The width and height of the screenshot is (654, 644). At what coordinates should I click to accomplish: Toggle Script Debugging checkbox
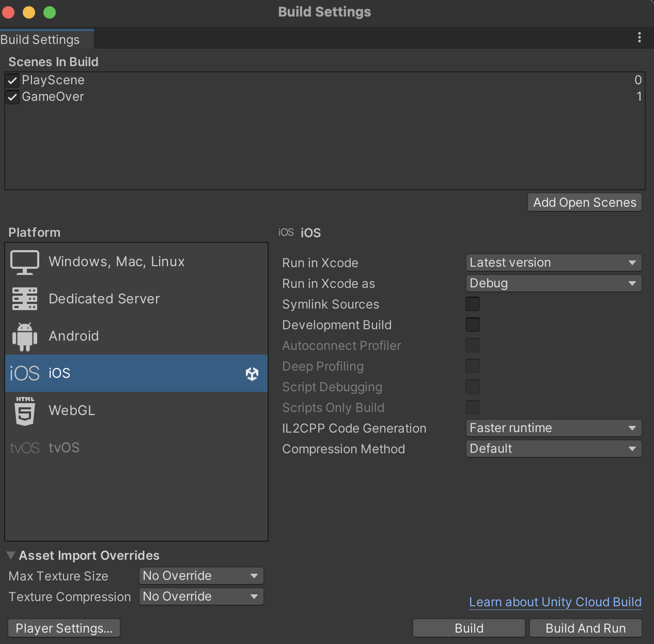point(473,387)
